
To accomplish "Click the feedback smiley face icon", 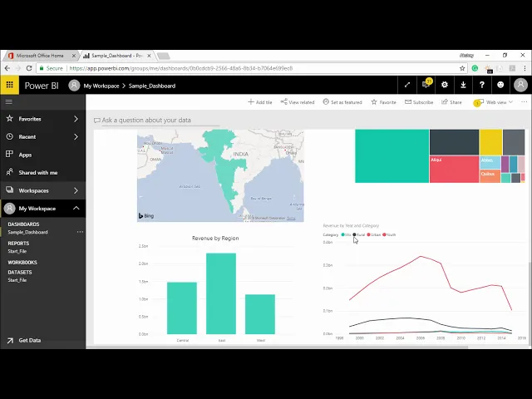I will click(x=500, y=85).
